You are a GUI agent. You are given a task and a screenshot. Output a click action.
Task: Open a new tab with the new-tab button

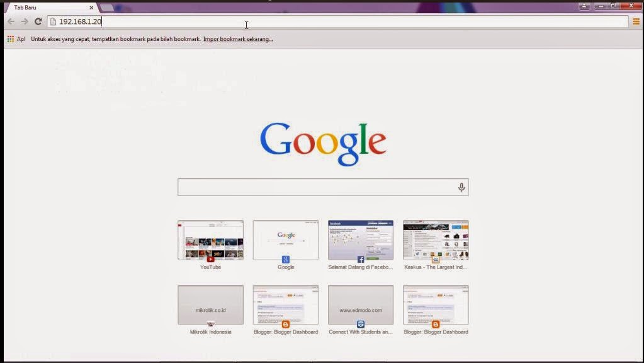[107, 8]
